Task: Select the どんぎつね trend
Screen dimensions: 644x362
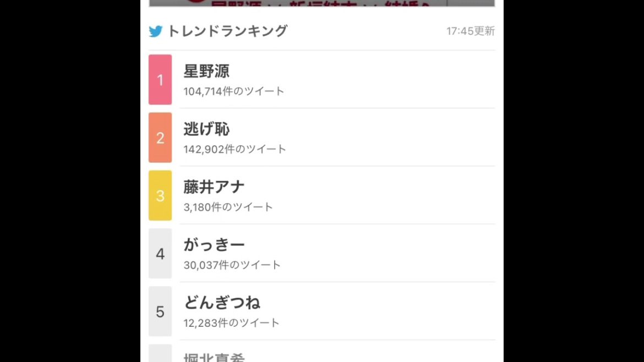Action: coord(222,303)
